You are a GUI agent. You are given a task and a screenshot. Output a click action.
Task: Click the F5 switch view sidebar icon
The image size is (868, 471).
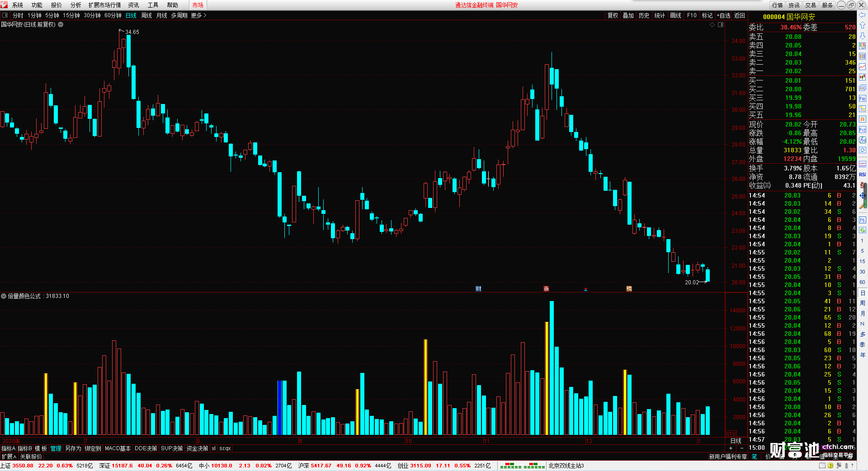[x=862, y=220]
